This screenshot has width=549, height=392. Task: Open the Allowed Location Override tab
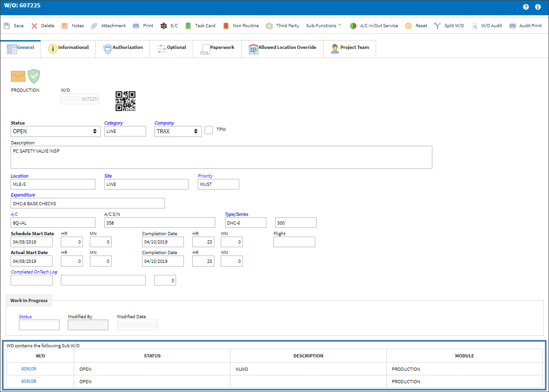[282, 49]
